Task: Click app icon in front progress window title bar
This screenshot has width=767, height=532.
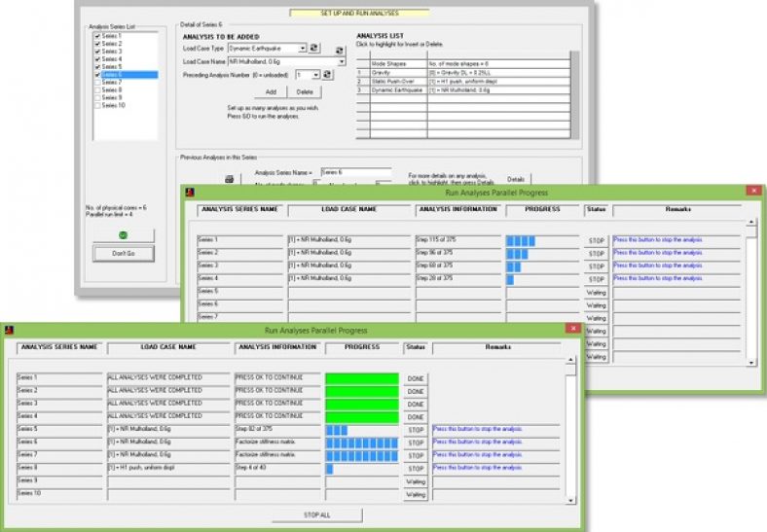Action: pyautogui.click(x=9, y=330)
